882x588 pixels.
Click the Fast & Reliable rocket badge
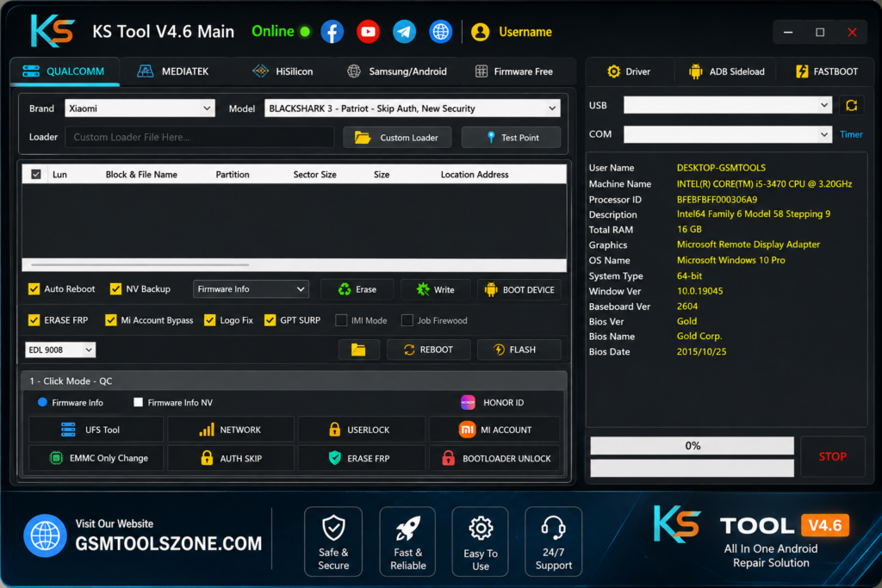(x=407, y=542)
